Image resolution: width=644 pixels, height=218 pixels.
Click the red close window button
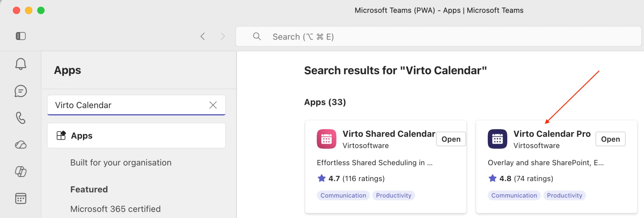pyautogui.click(x=16, y=10)
